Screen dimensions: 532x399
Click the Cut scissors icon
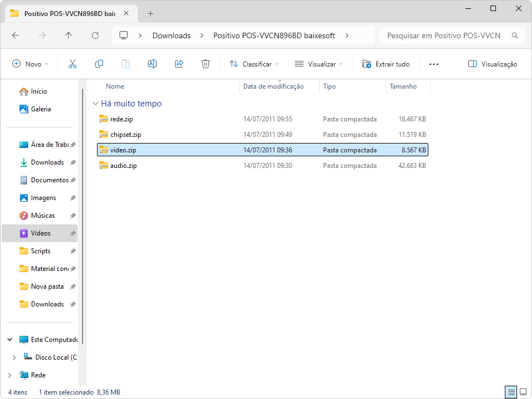tap(72, 64)
